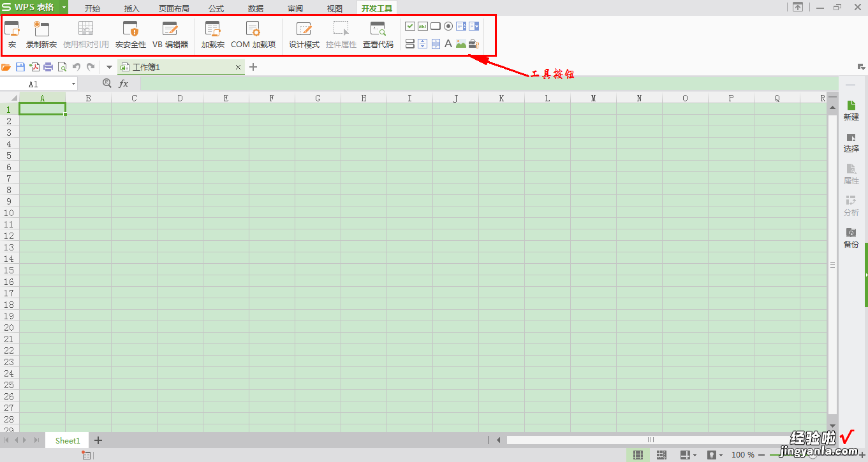
Task: Click the horizontal scrollbar left arrow
Action: pos(499,440)
